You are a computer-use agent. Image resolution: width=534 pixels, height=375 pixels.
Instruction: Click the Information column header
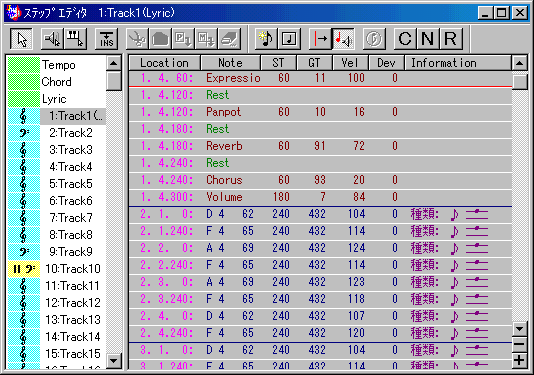tap(457, 63)
